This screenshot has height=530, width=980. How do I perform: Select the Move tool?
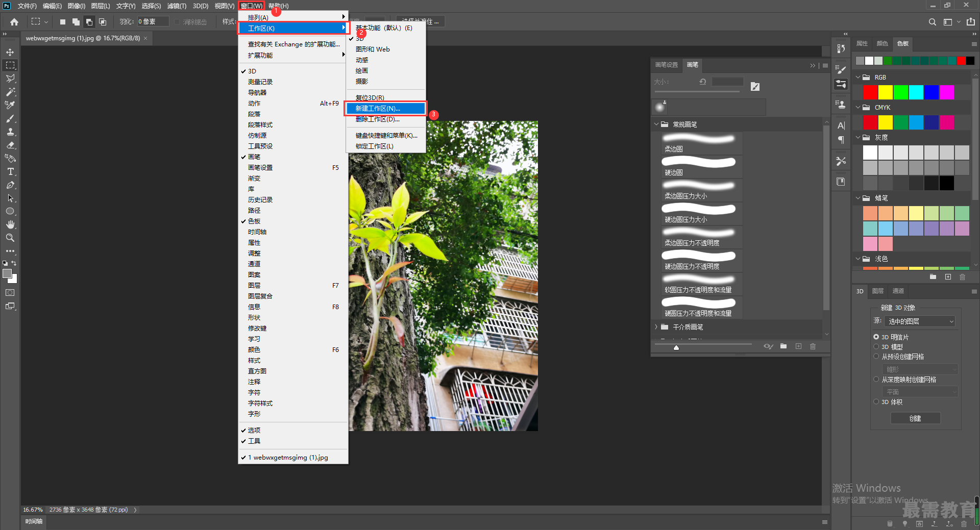point(10,52)
